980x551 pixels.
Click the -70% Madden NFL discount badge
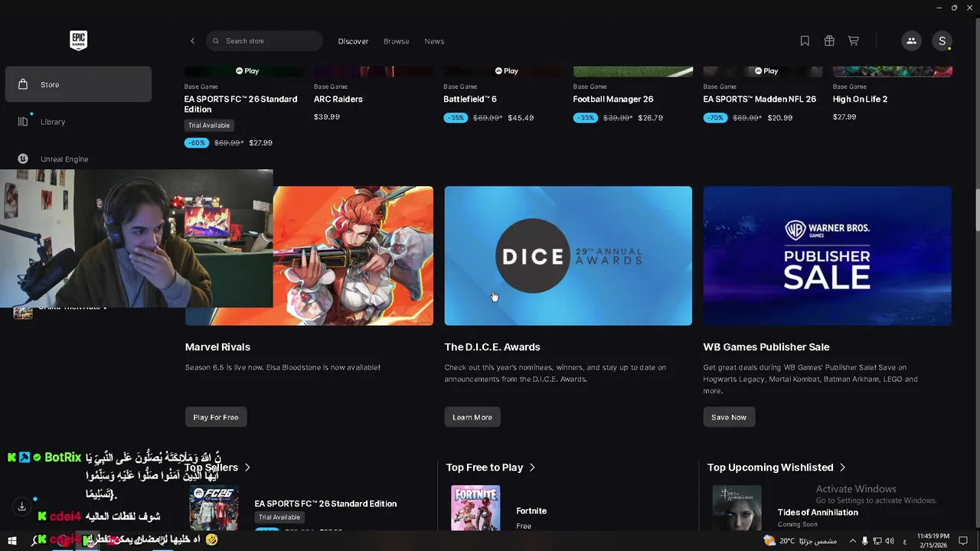[715, 118]
